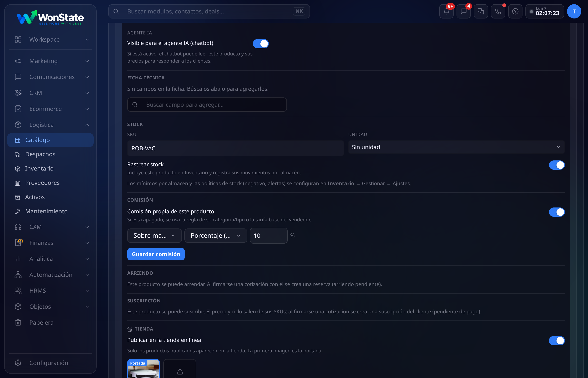The width and height of the screenshot is (588, 378).
Task: Click the Automatización network icon
Action: pyautogui.click(x=18, y=275)
